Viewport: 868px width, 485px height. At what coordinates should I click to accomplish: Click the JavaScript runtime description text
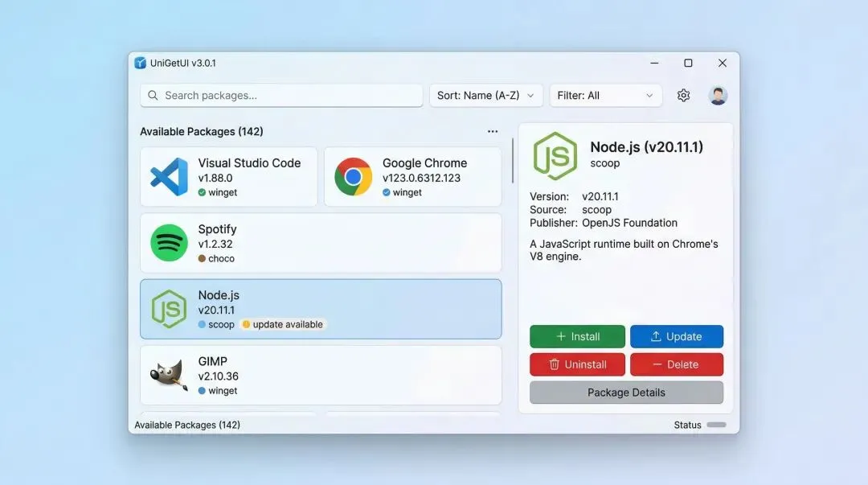pos(624,250)
